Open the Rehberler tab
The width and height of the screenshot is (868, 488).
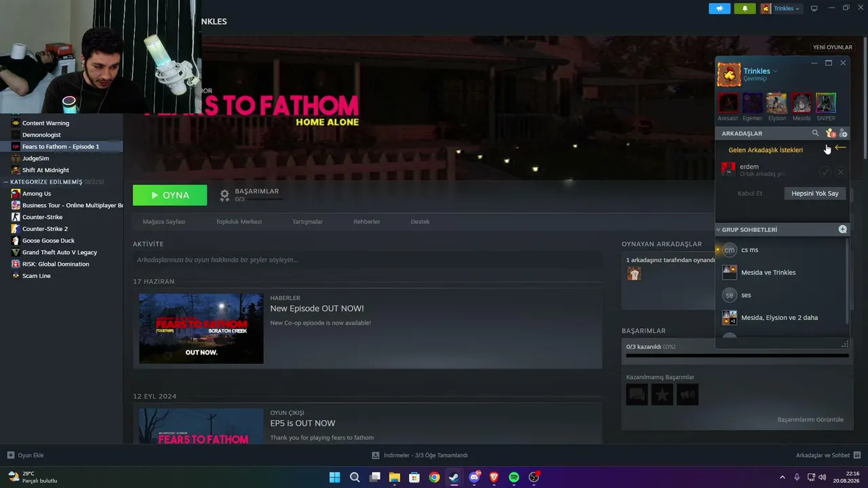(x=367, y=222)
